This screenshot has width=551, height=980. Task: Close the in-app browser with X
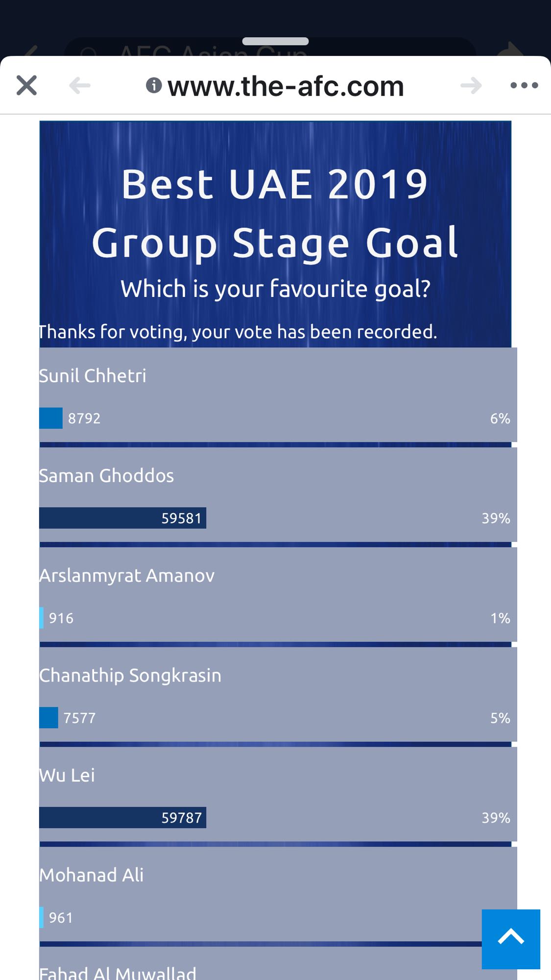[x=26, y=85]
